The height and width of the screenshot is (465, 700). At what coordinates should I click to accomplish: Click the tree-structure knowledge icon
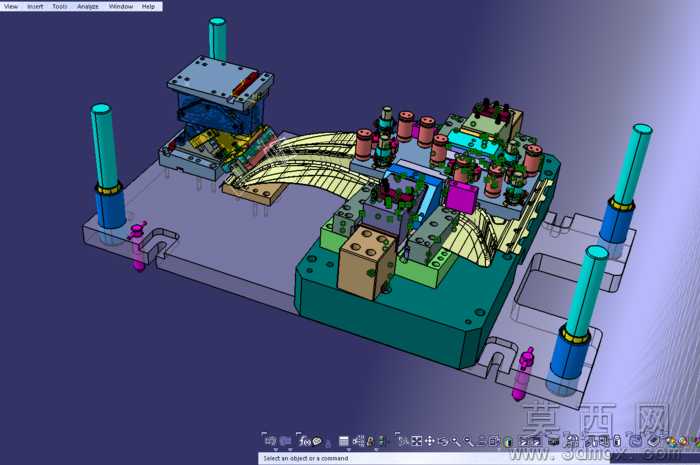[x=359, y=441]
